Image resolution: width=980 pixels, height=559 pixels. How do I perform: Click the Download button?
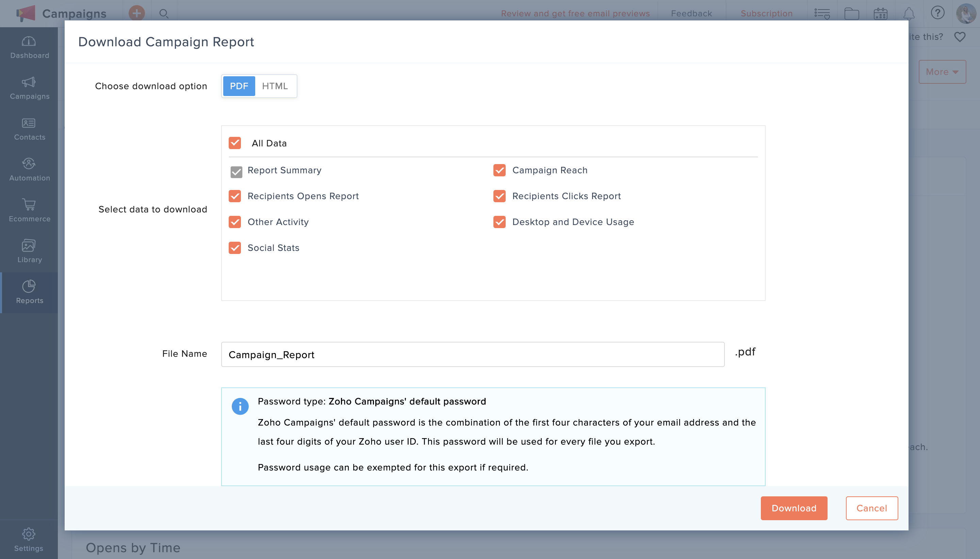pos(794,508)
